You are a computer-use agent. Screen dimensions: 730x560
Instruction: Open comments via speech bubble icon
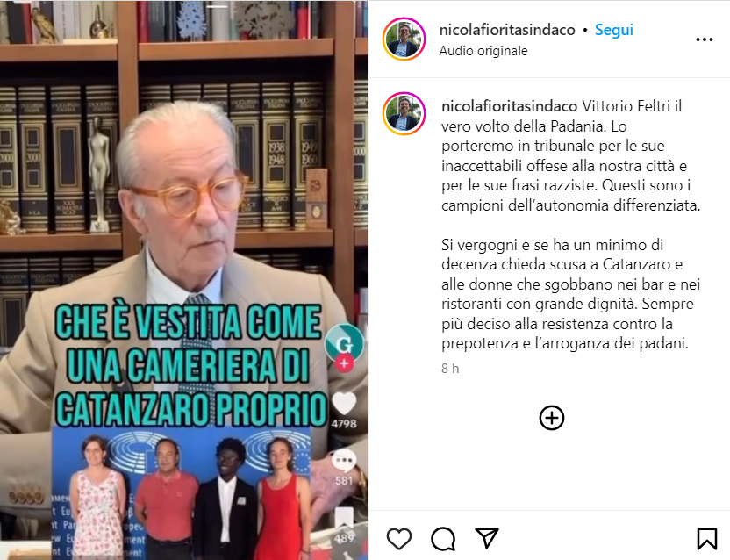pyautogui.click(x=443, y=539)
